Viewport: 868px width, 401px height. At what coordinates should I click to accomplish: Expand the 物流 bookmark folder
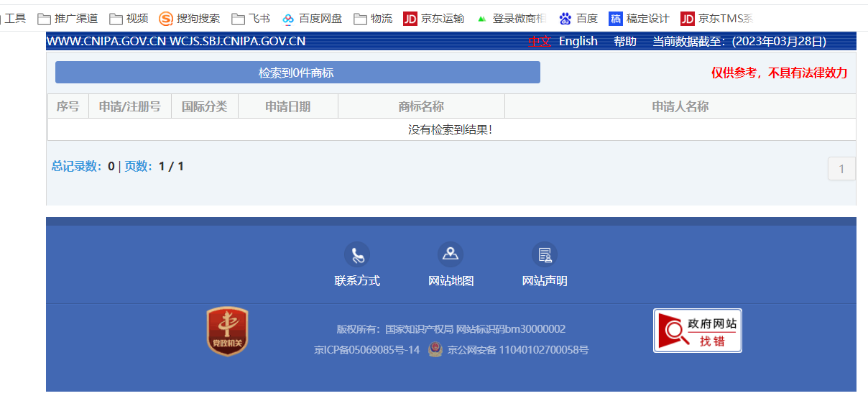(373, 19)
